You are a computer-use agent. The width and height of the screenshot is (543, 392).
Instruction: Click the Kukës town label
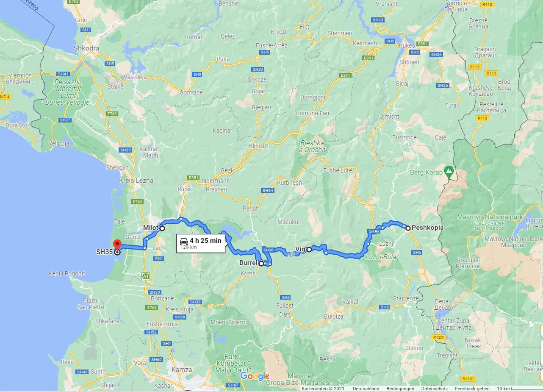click(x=406, y=44)
